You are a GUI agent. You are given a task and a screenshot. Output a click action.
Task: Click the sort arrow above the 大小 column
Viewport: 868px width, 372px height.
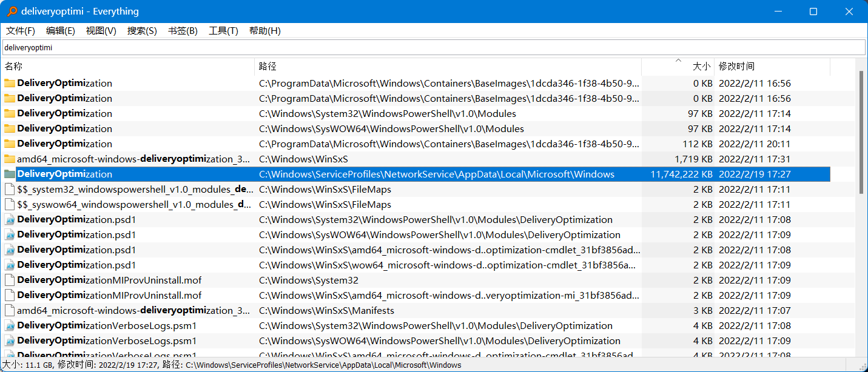click(x=678, y=62)
